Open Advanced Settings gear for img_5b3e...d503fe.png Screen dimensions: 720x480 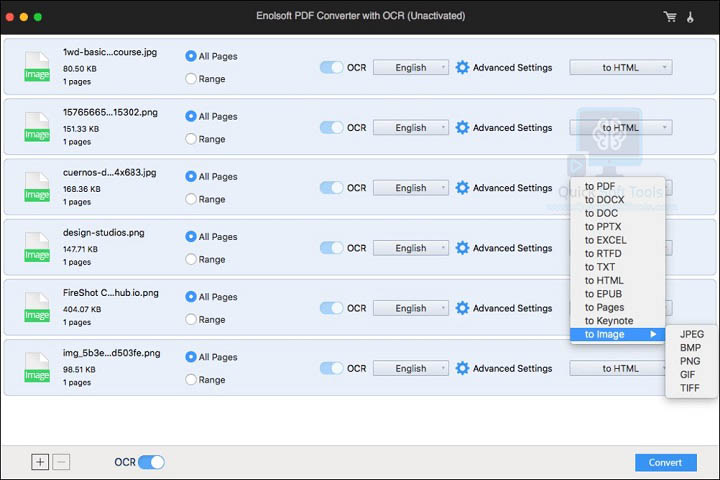[462, 368]
